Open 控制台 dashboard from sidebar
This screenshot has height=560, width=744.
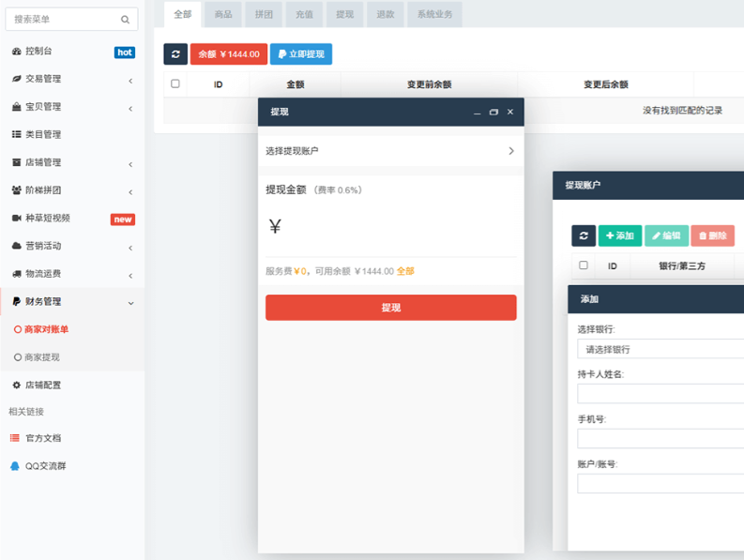pos(38,52)
